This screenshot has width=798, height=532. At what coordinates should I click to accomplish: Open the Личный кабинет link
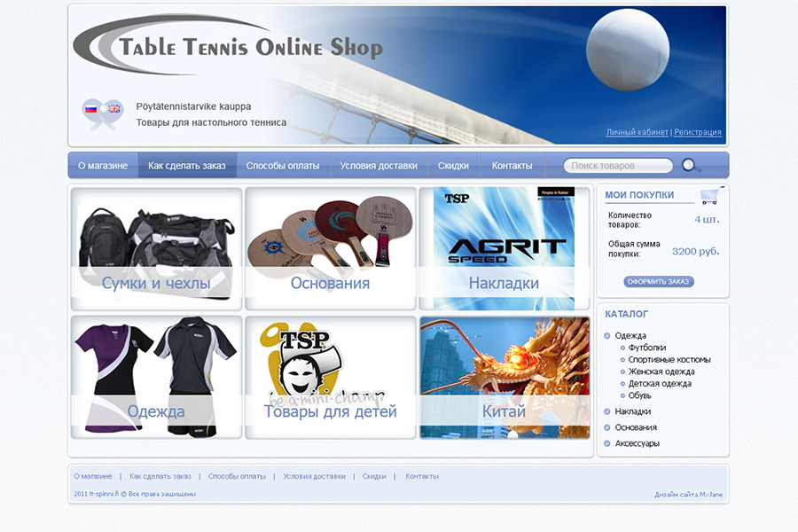[637, 132]
